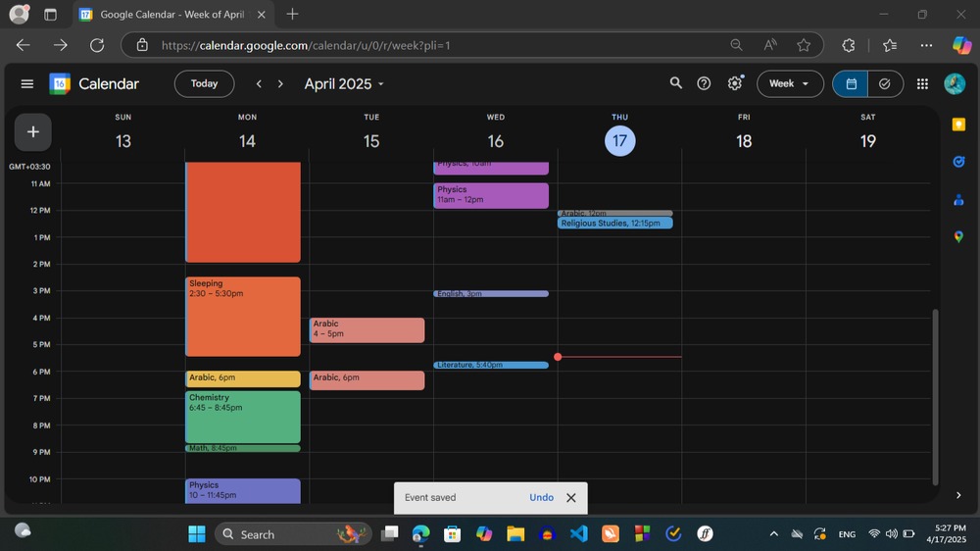
Task: Select Saturday 19 date header
Action: point(867,141)
